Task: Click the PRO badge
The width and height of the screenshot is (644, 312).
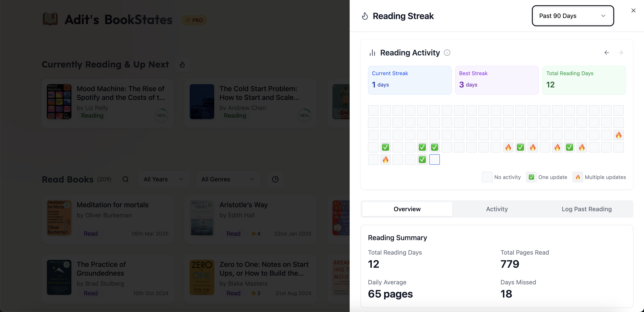Action: (x=194, y=20)
